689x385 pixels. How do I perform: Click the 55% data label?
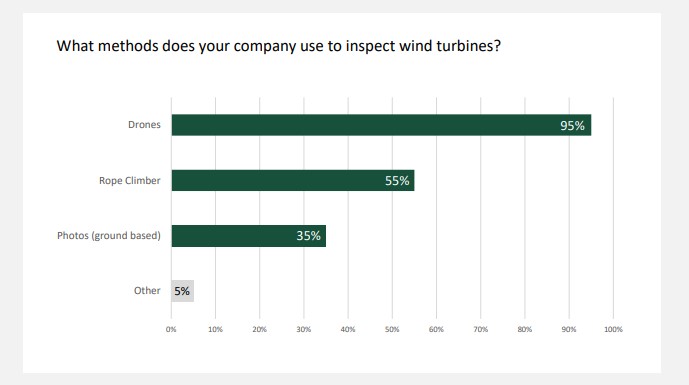coord(397,181)
